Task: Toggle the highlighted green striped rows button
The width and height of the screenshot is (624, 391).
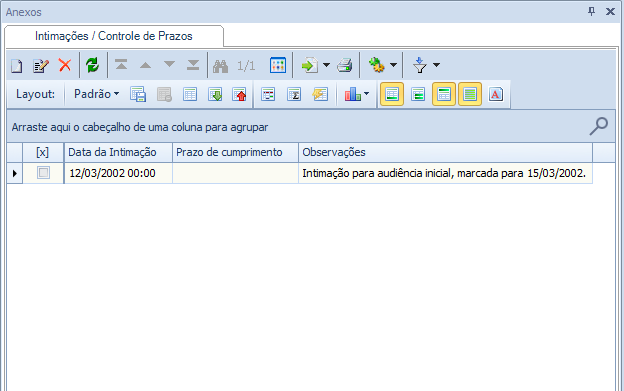Action: (470, 94)
